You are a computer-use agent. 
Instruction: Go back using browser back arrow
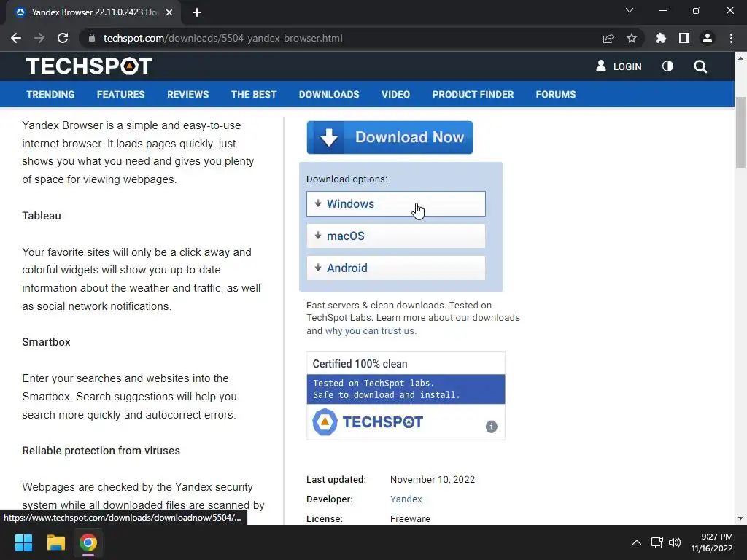pos(16,38)
